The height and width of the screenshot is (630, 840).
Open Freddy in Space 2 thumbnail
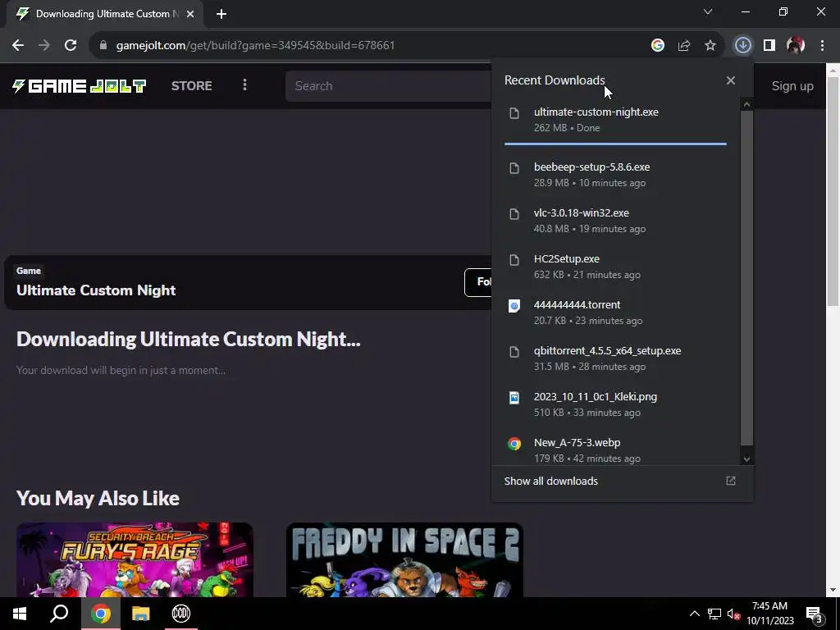[x=404, y=559]
